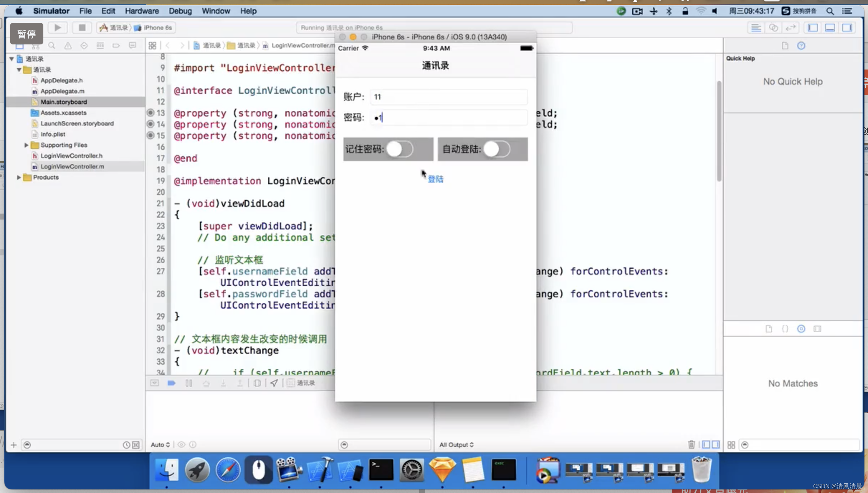The image size is (868, 493).
Task: Click the Assistant Editor toggle icon
Action: 773,28
